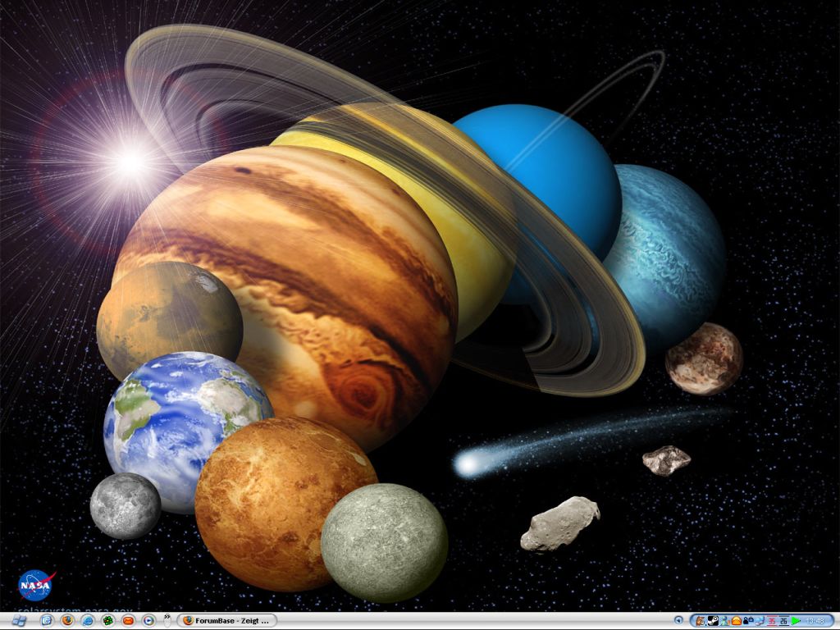
Task: Open MSN Messenger tray icon
Action: [725, 621]
